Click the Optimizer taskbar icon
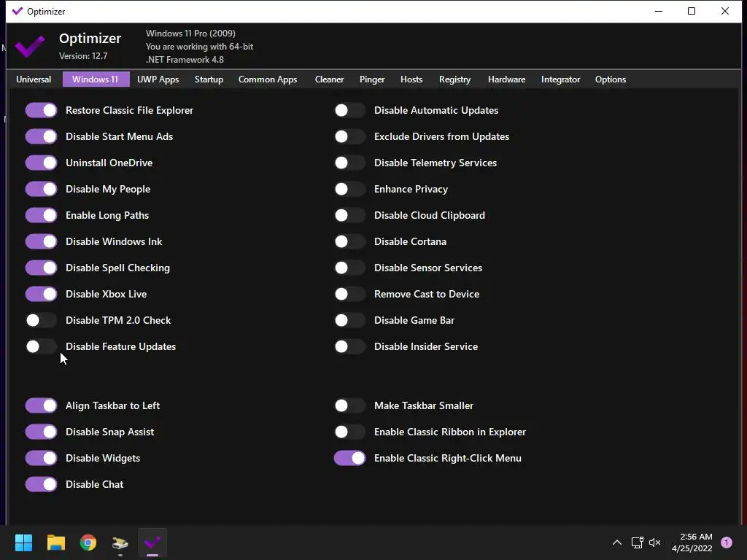Viewport: 747px width, 560px height. [x=152, y=542]
